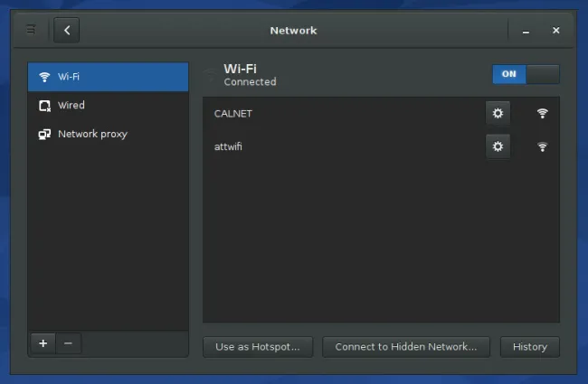Open CALNET network settings gear
Image resolution: width=588 pixels, height=384 pixels.
click(498, 113)
